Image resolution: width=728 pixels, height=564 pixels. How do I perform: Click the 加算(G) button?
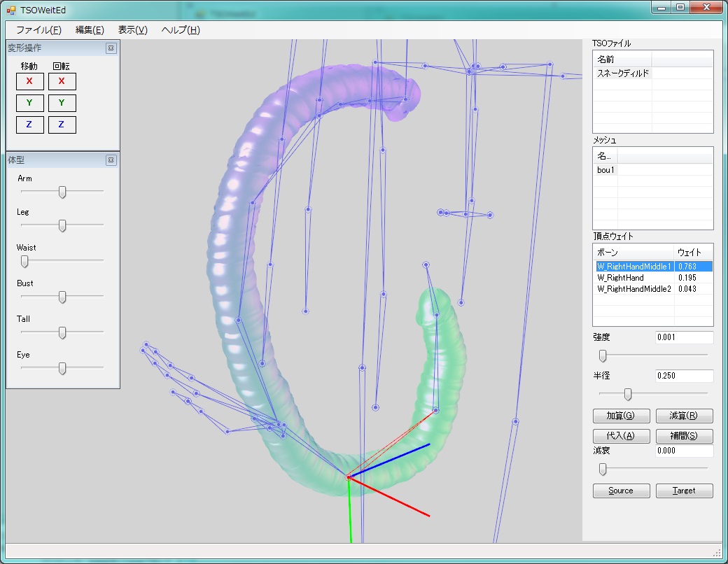pyautogui.click(x=621, y=416)
